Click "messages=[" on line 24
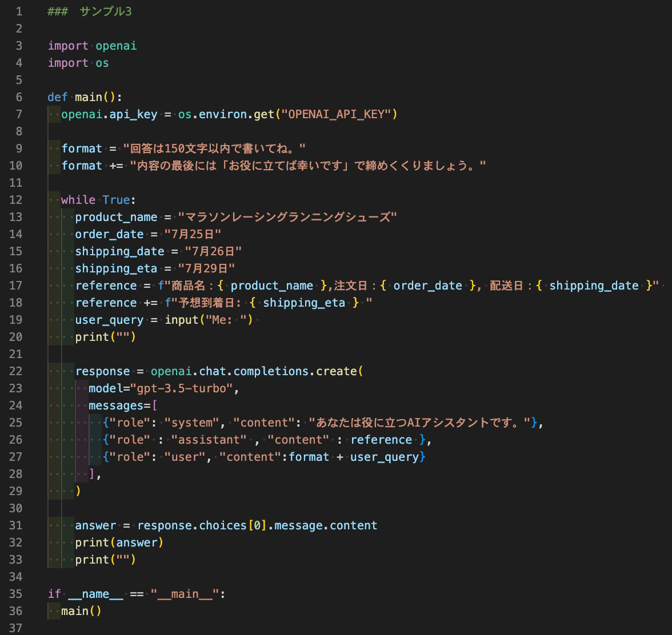Screen dimensions: 672x635 click(x=123, y=405)
